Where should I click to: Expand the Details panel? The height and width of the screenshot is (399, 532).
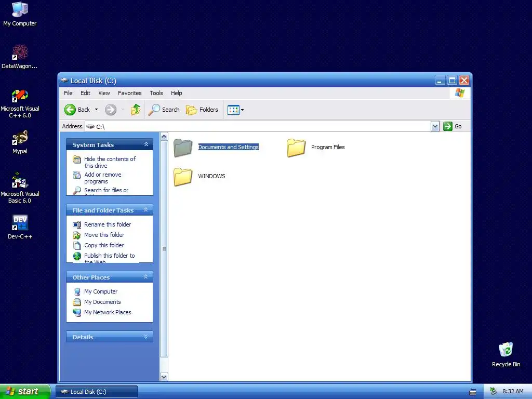click(x=146, y=337)
